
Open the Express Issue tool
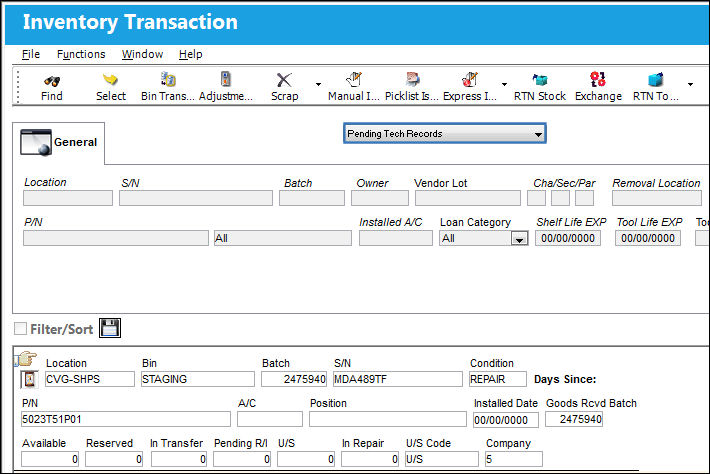point(470,80)
